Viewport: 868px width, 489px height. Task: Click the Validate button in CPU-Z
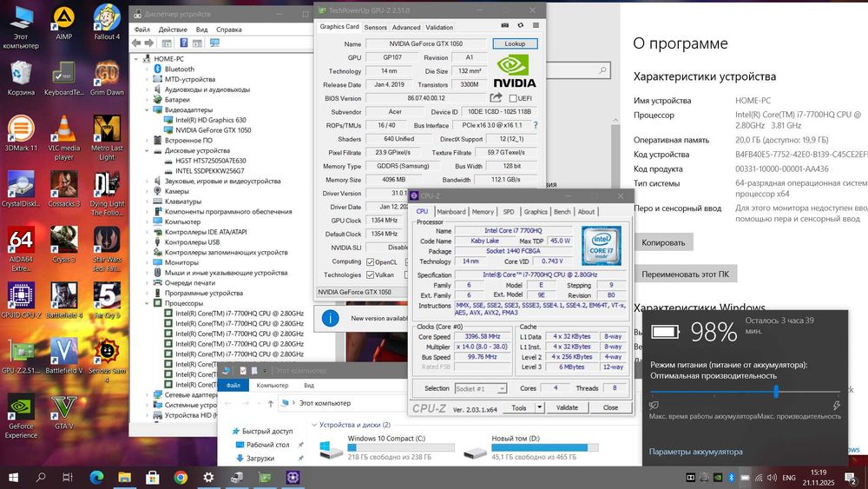click(x=567, y=407)
